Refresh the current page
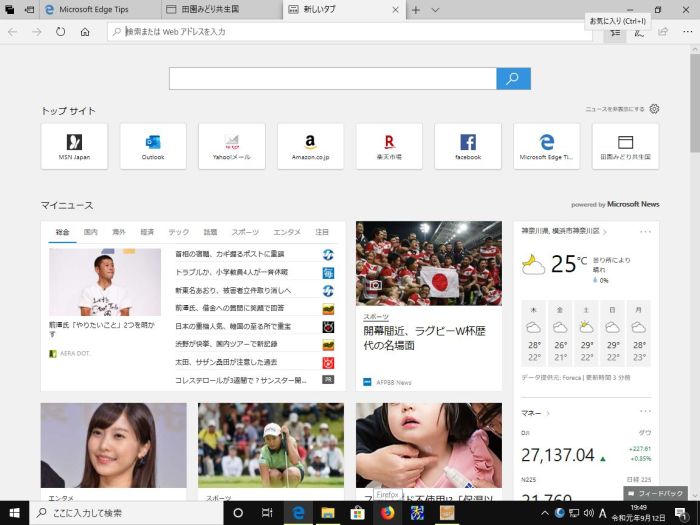Image resolution: width=700 pixels, height=525 pixels. (61, 32)
